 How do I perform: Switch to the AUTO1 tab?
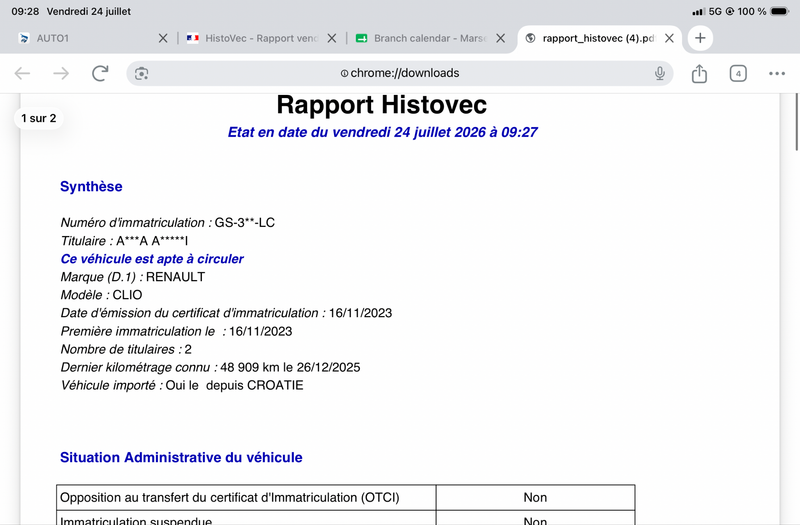(87, 38)
